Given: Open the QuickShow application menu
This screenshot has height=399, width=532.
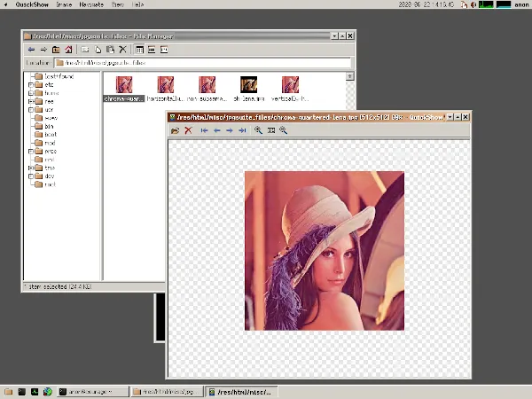Looking at the screenshot, I should pyautogui.click(x=32, y=4).
